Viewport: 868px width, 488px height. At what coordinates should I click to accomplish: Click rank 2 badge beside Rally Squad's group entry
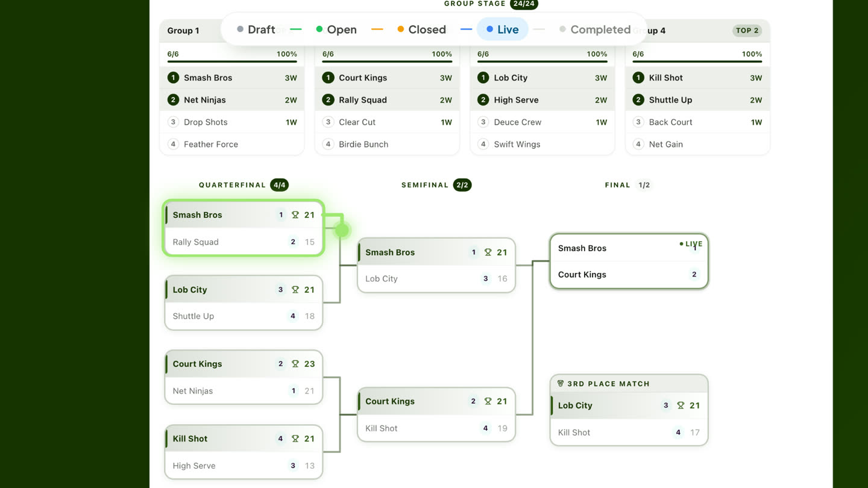(328, 100)
